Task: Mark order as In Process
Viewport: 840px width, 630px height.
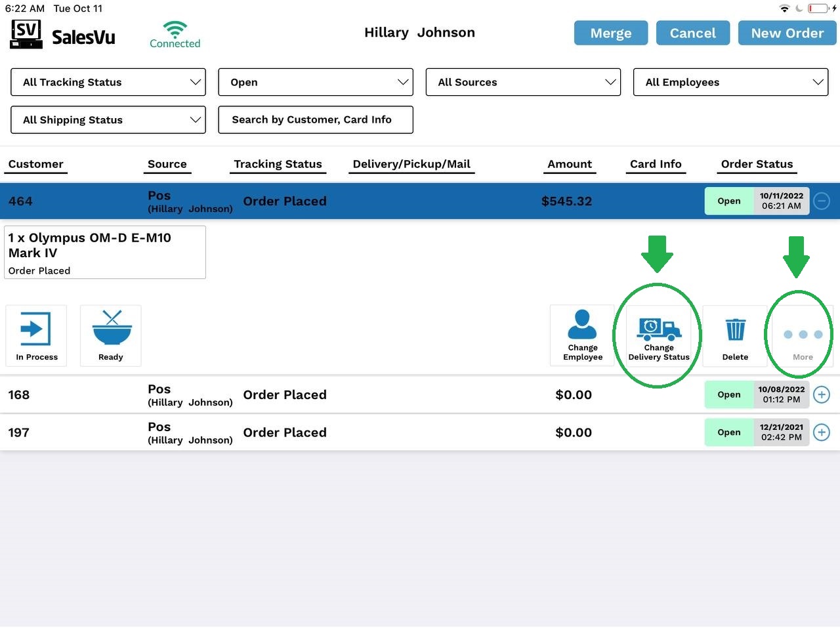Action: [x=36, y=335]
